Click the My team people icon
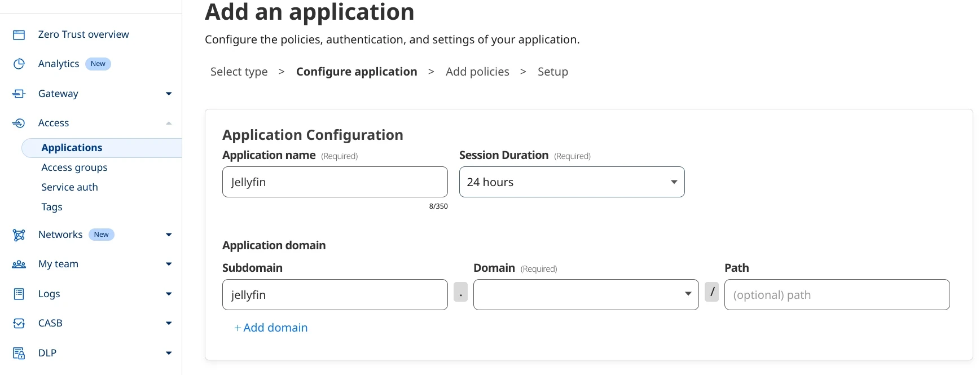Screen dimensions: 980x375 19,264
